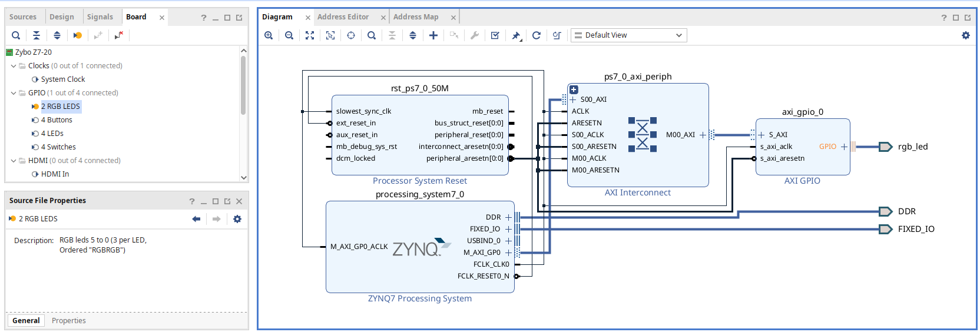
Task: Activate the select area tool in Diagram toolbar
Action: pos(330,35)
